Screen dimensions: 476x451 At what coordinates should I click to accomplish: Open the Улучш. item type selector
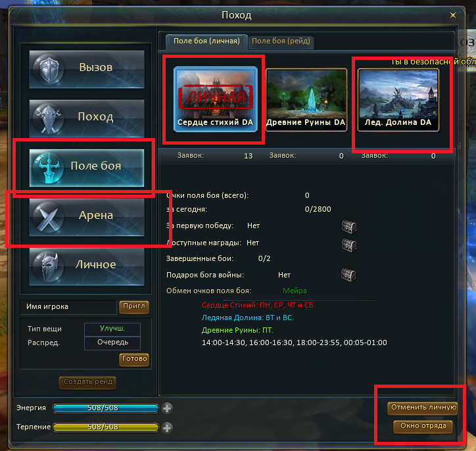click(112, 329)
